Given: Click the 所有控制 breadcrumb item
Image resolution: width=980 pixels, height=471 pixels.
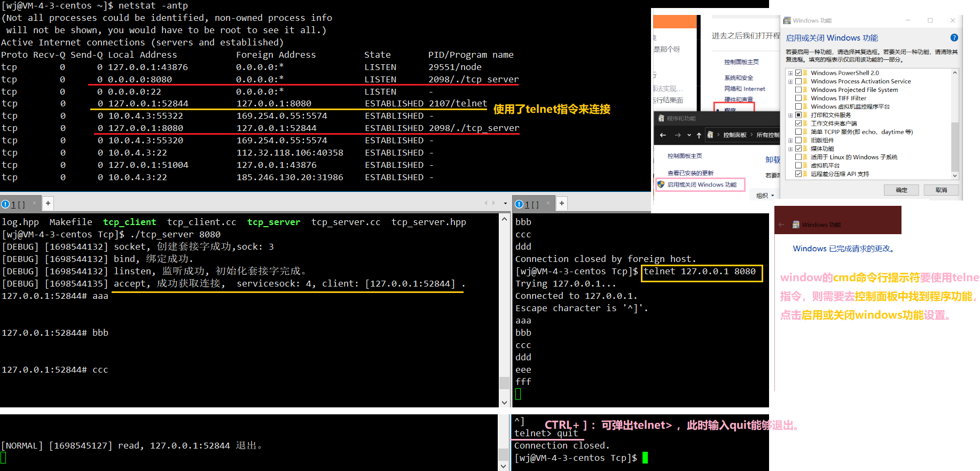Looking at the screenshot, I should pos(768,135).
